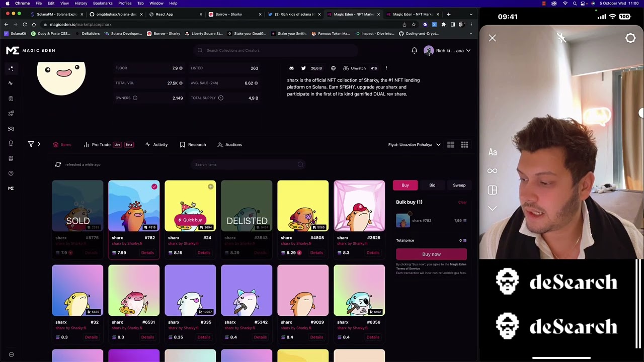Click the ME token icon in sidebar
Viewport: 644px width, 362px height.
[11, 188]
